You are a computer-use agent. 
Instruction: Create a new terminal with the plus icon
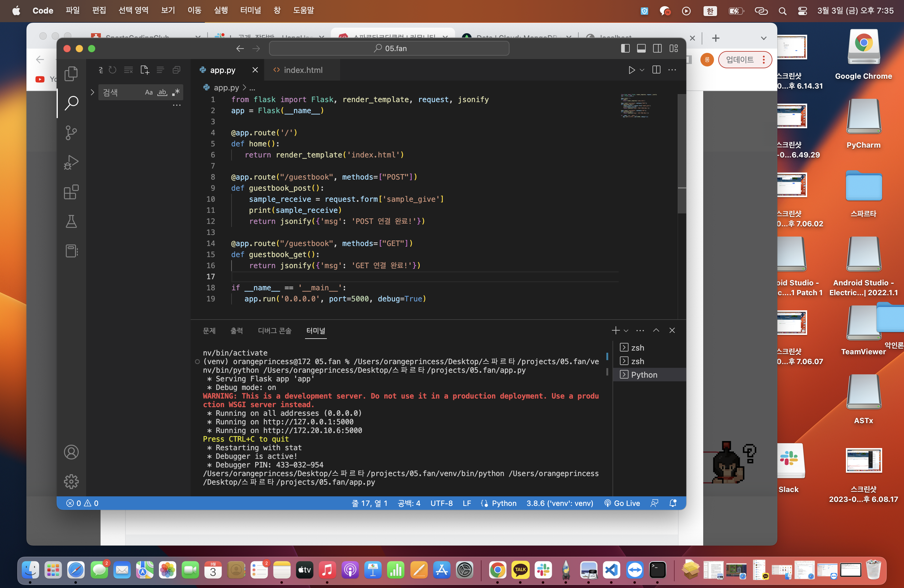coord(616,331)
